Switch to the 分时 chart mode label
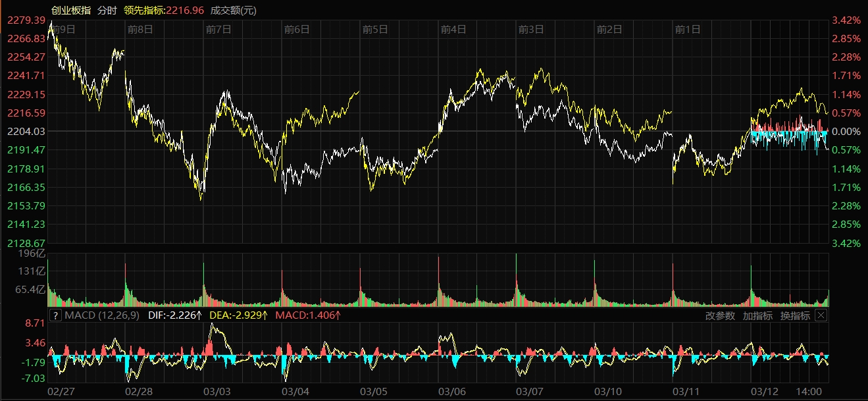This screenshot has width=868, height=401. (107, 10)
